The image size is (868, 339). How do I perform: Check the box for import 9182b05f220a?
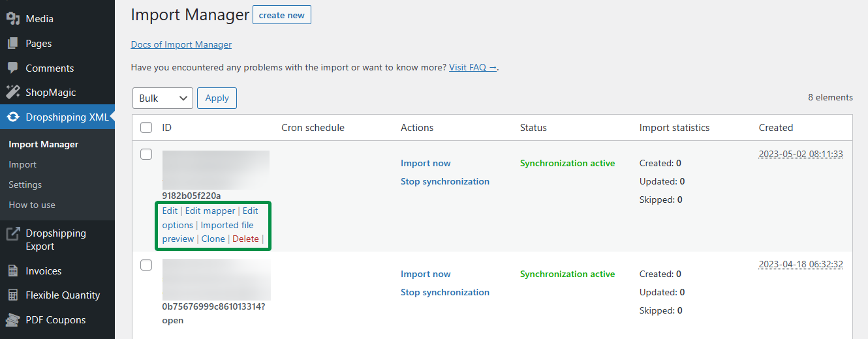pyautogui.click(x=147, y=155)
